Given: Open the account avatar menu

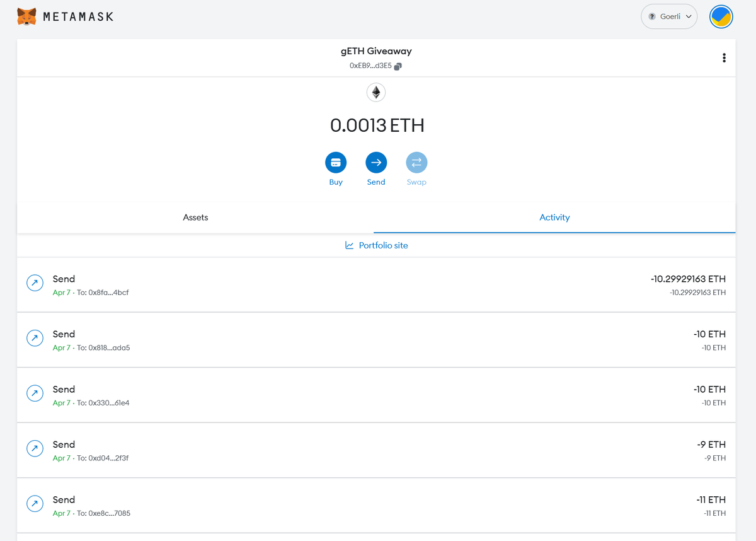Looking at the screenshot, I should (721, 16).
